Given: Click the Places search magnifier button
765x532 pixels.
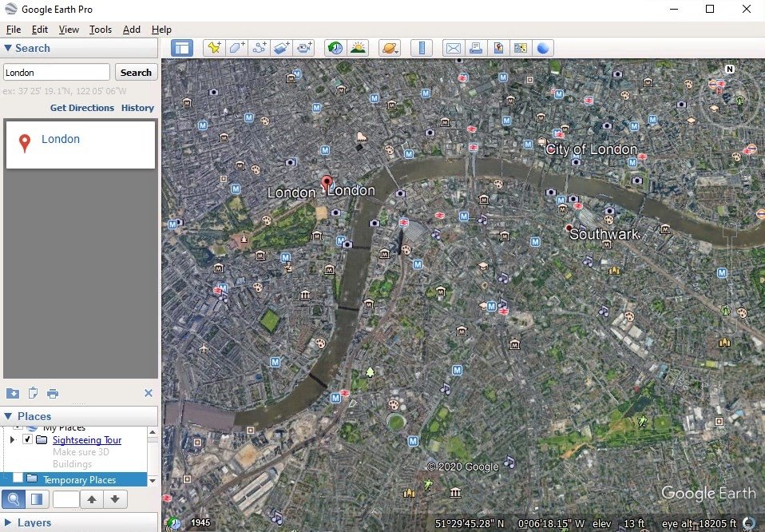Looking at the screenshot, I should [x=14, y=499].
